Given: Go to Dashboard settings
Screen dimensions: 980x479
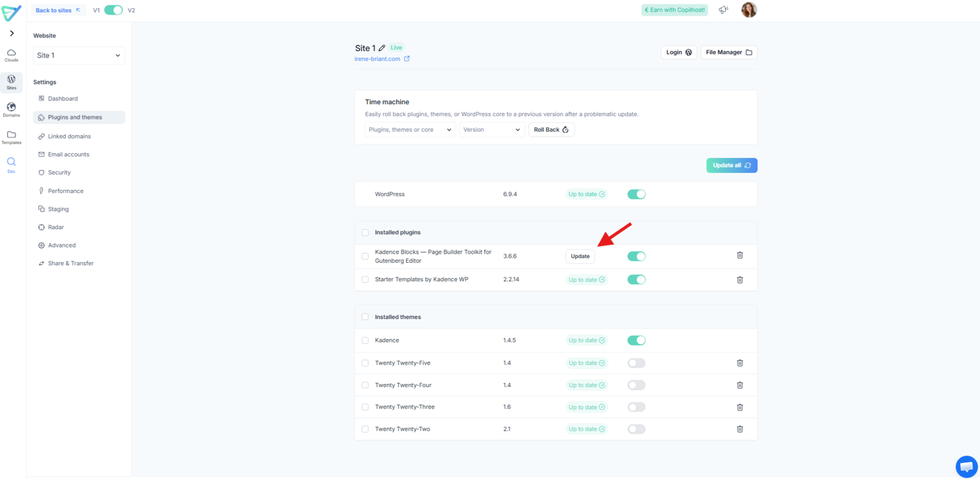Looking at the screenshot, I should pyautogui.click(x=79, y=99).
